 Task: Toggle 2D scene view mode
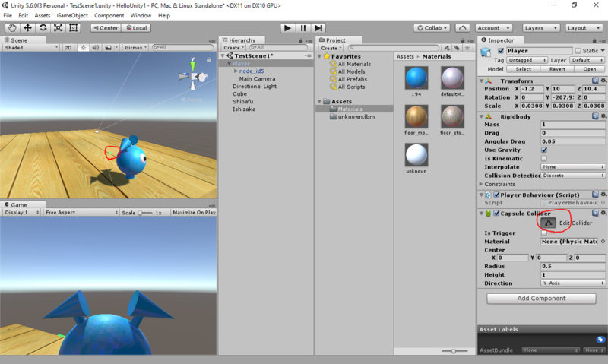click(68, 48)
